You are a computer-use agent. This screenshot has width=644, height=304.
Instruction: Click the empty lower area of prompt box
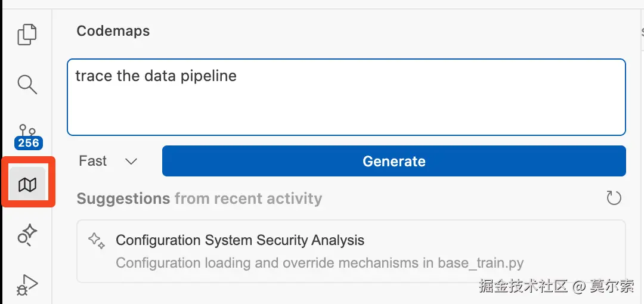[x=346, y=116]
